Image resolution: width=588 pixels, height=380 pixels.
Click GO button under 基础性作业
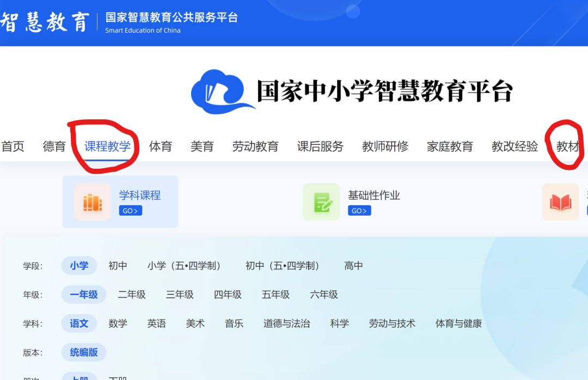(x=359, y=211)
